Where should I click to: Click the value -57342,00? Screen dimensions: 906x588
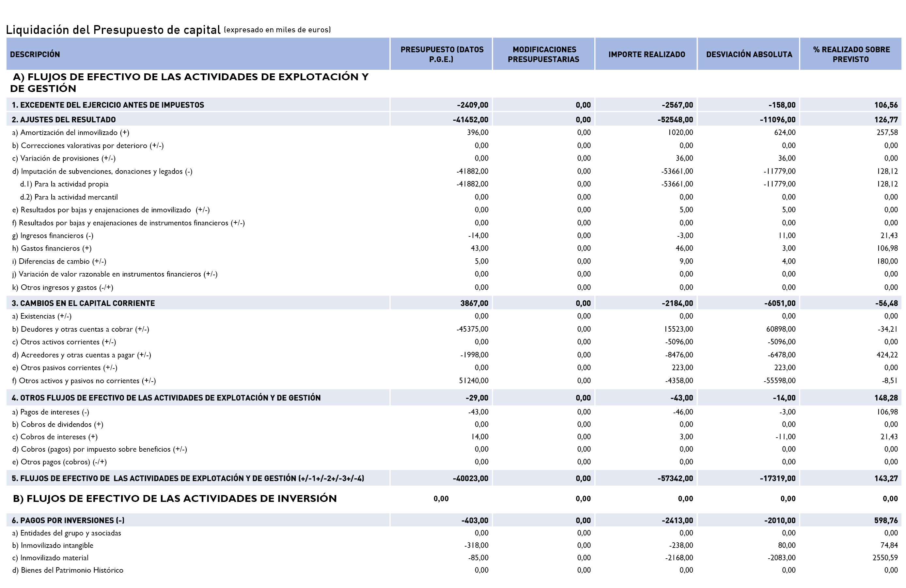[x=675, y=478]
